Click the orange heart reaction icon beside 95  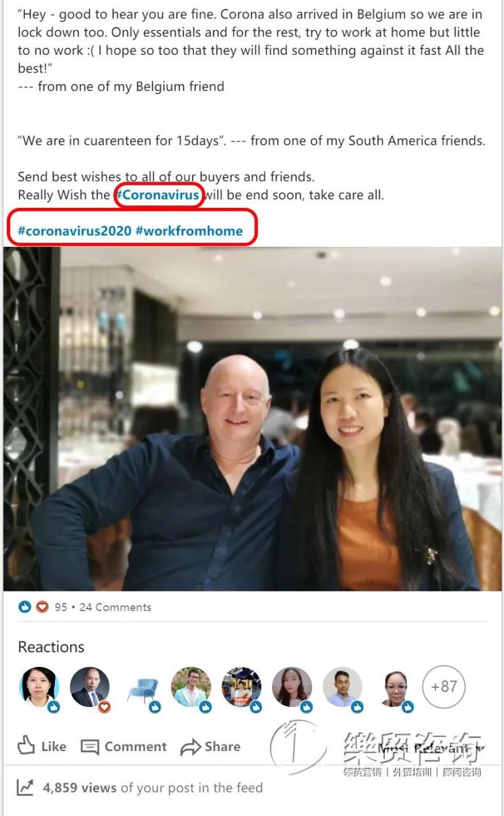click(x=42, y=607)
